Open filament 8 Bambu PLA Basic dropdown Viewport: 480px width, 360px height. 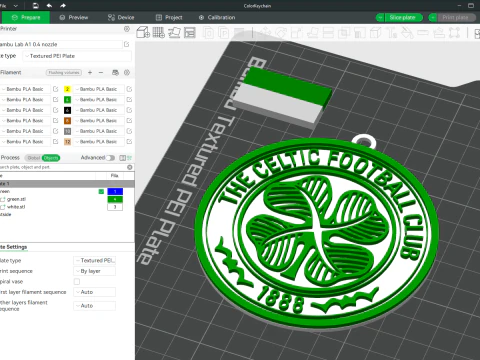tap(98, 121)
